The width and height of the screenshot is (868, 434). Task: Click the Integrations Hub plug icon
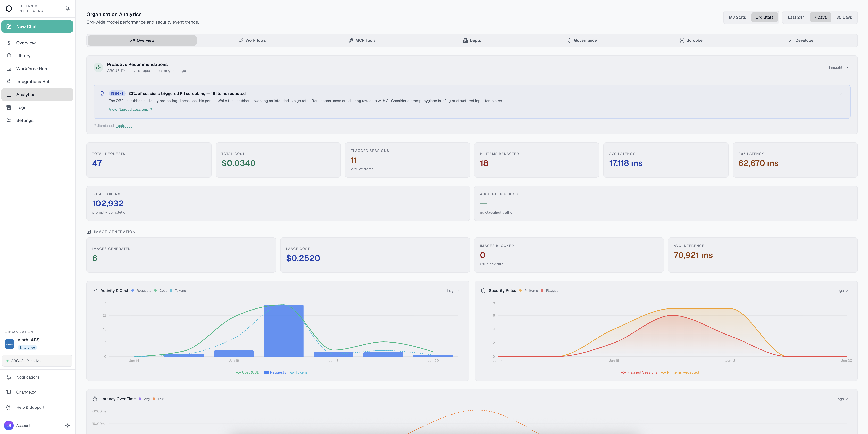[9, 81]
